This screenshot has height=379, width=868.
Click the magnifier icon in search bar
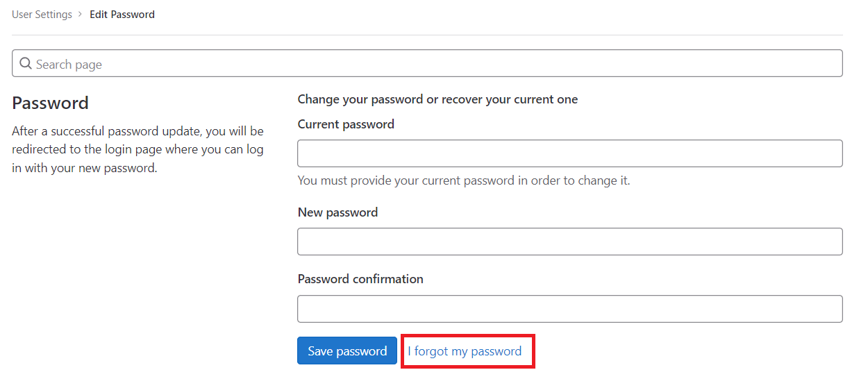point(26,64)
